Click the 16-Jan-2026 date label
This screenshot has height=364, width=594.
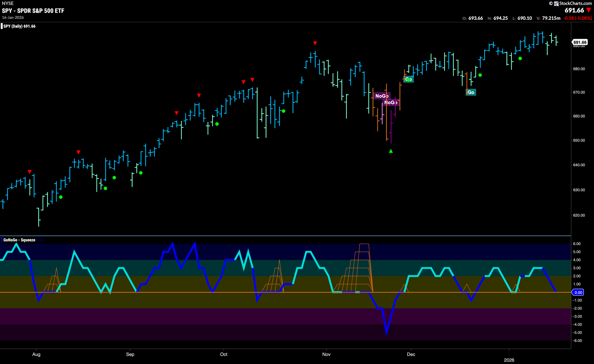[x=13, y=18]
